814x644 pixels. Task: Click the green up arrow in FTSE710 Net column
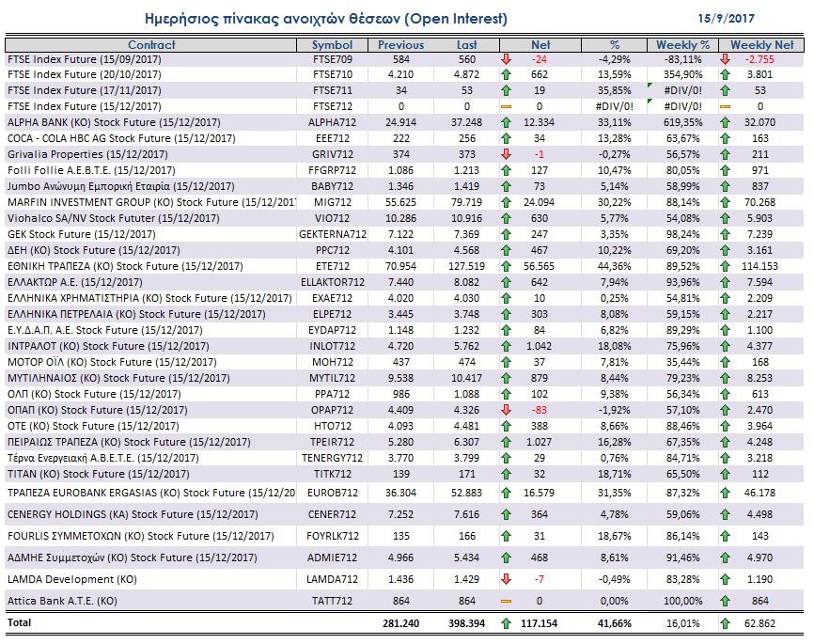(506, 75)
